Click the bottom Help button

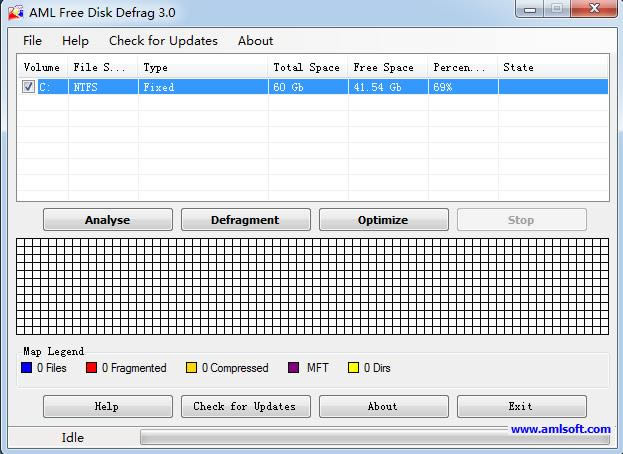108,406
